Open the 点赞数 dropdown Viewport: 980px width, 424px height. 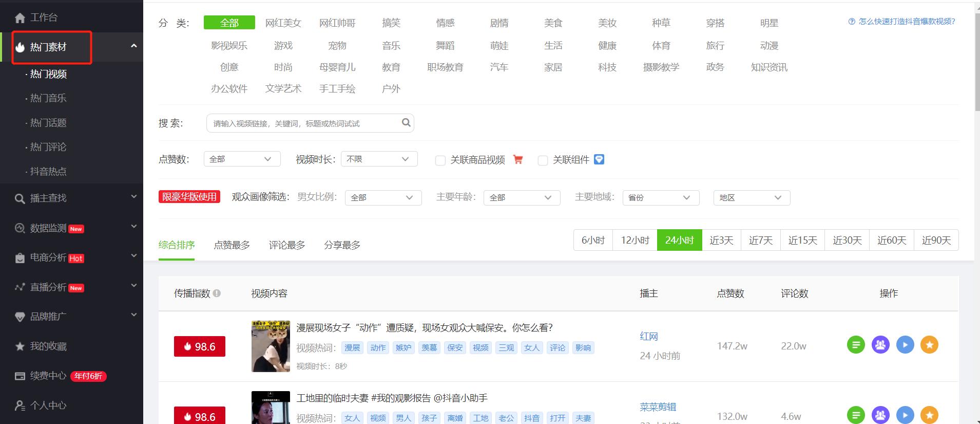pos(242,159)
